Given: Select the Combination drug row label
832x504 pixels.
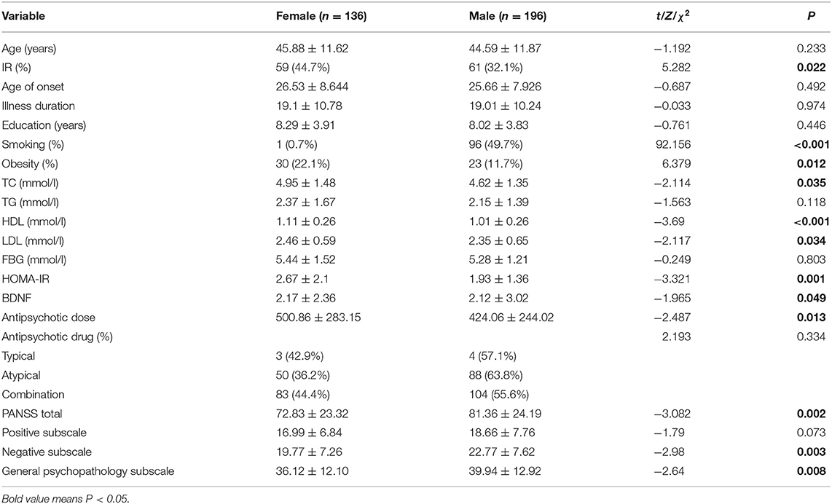Looking at the screenshot, I should [x=33, y=395].
